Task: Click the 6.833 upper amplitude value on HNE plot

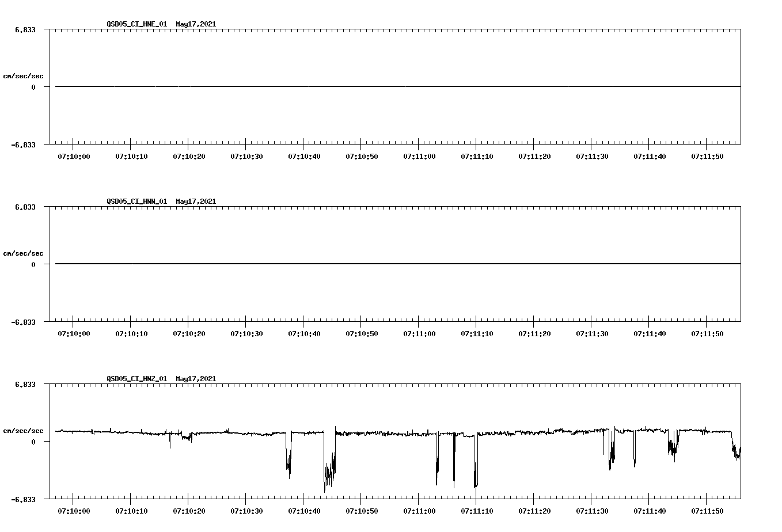Action: coord(26,29)
